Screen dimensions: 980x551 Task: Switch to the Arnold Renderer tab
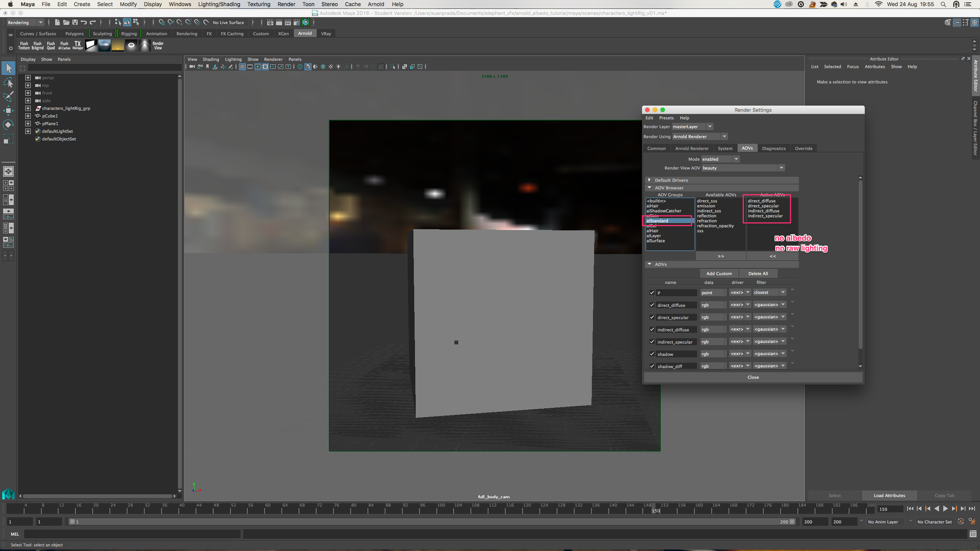click(x=691, y=148)
